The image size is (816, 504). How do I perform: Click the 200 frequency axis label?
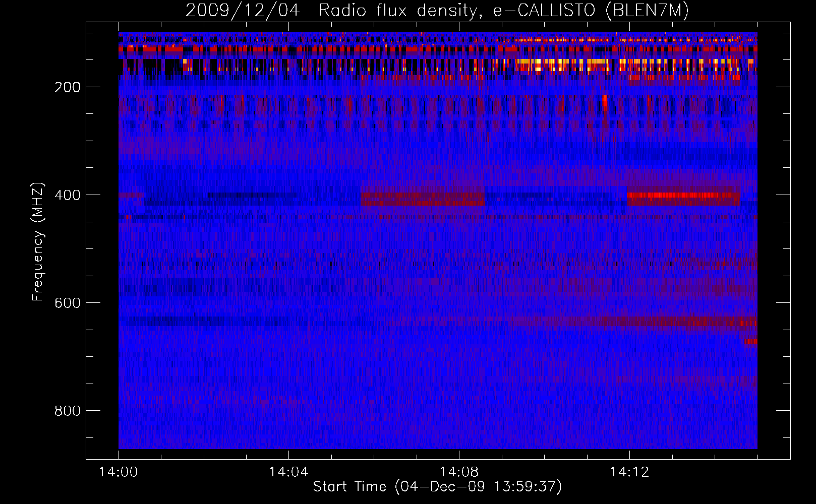(x=68, y=87)
